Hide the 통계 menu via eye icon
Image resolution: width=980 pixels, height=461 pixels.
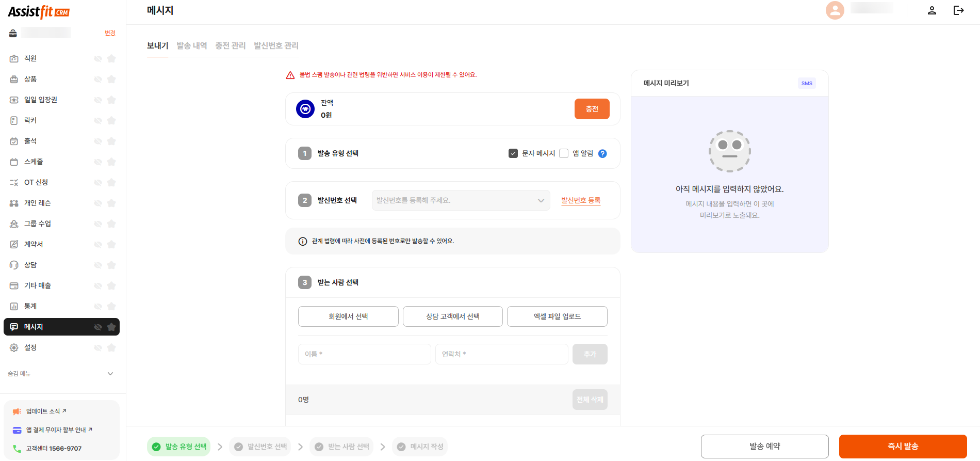pyautogui.click(x=98, y=306)
